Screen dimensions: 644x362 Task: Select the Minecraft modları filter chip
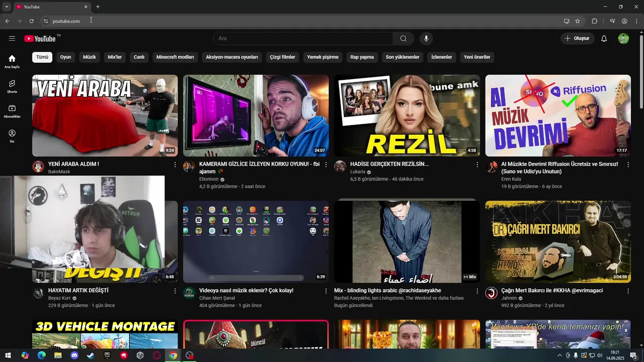point(175,57)
